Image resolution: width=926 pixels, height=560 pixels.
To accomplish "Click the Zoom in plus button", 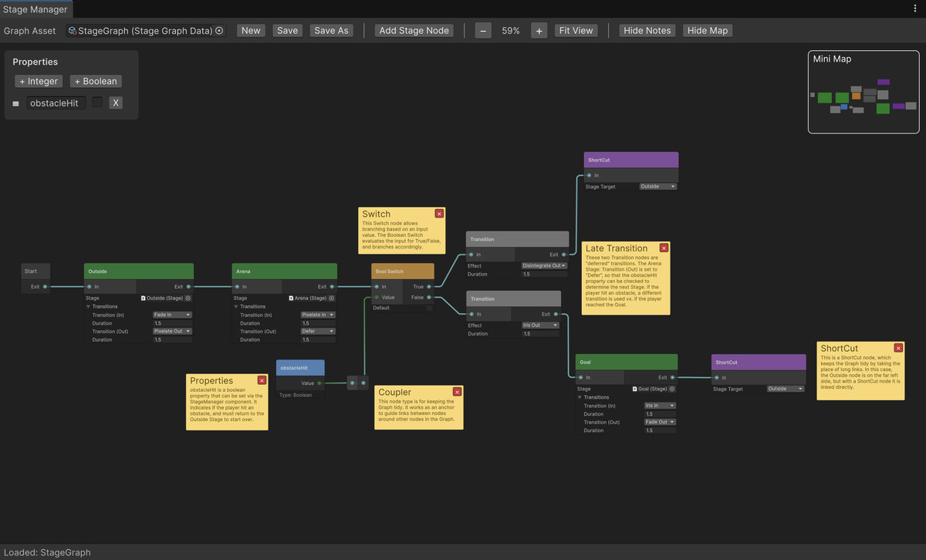I will 539,31.
